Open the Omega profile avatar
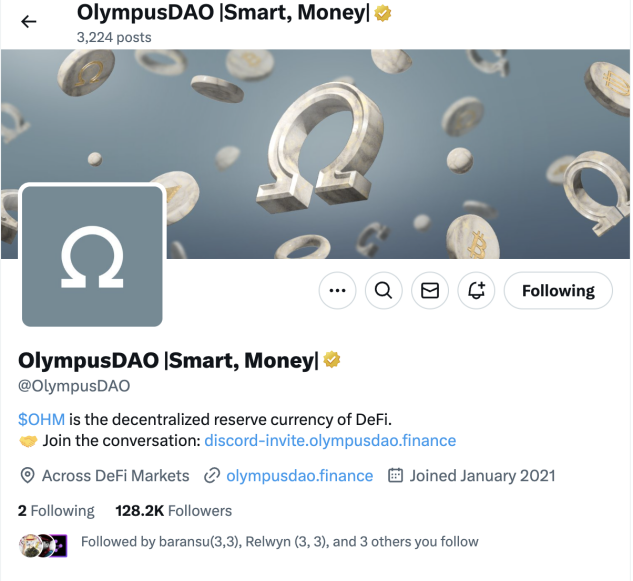This screenshot has width=633, height=581. tap(92, 256)
